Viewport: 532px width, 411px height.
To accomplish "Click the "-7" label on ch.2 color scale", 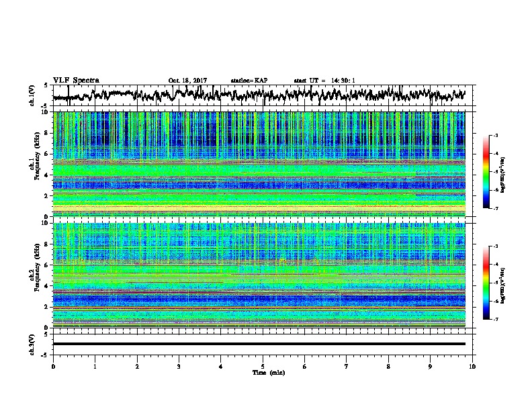I will (495, 320).
